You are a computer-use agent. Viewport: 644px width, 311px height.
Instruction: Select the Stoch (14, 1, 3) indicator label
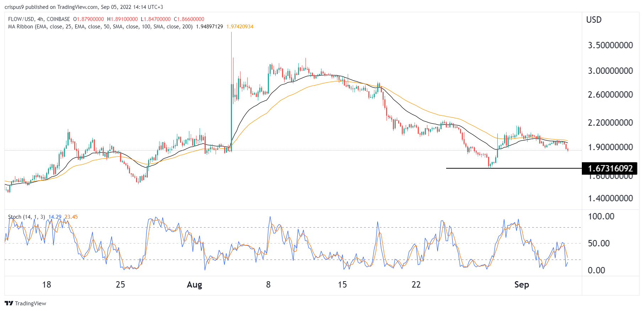[x=27, y=217]
